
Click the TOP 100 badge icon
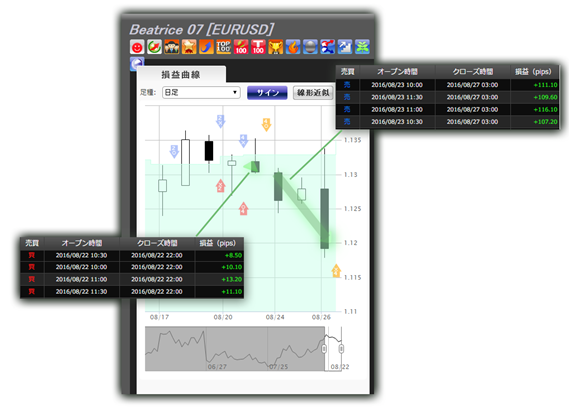click(x=223, y=47)
